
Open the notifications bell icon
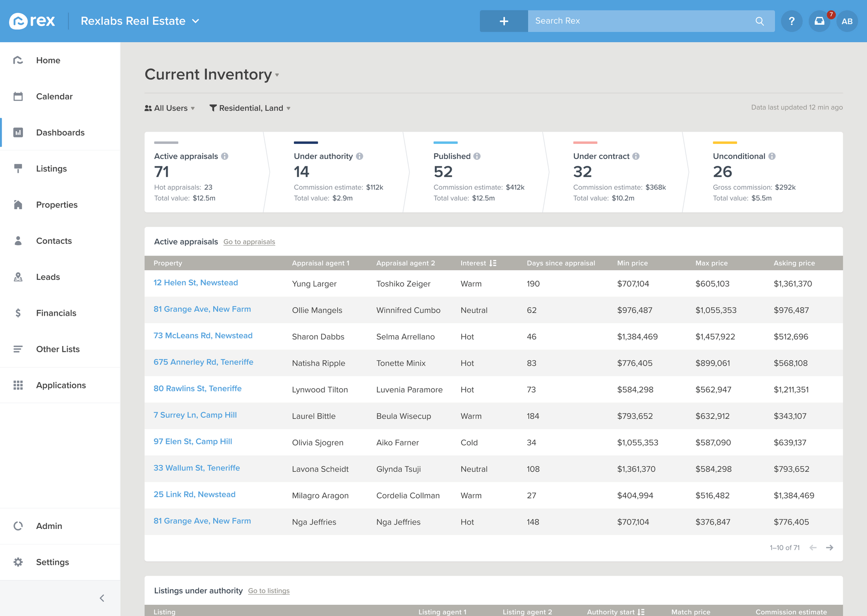[819, 21]
